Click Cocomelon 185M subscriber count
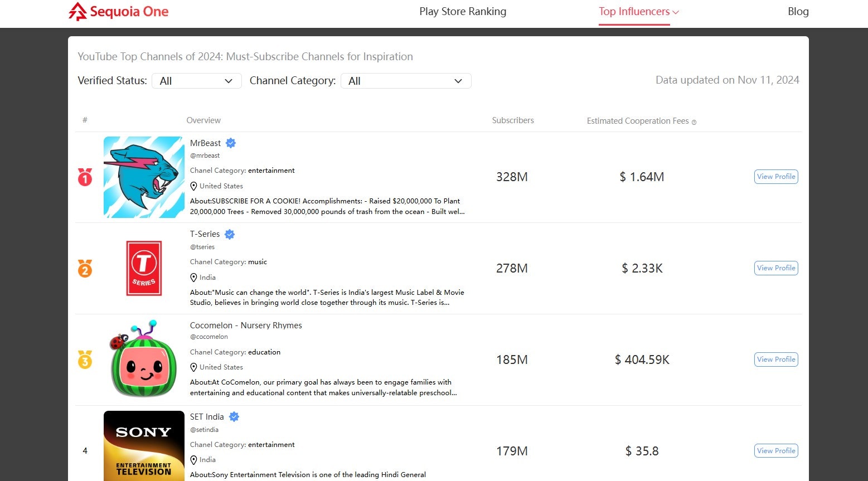 tap(512, 360)
